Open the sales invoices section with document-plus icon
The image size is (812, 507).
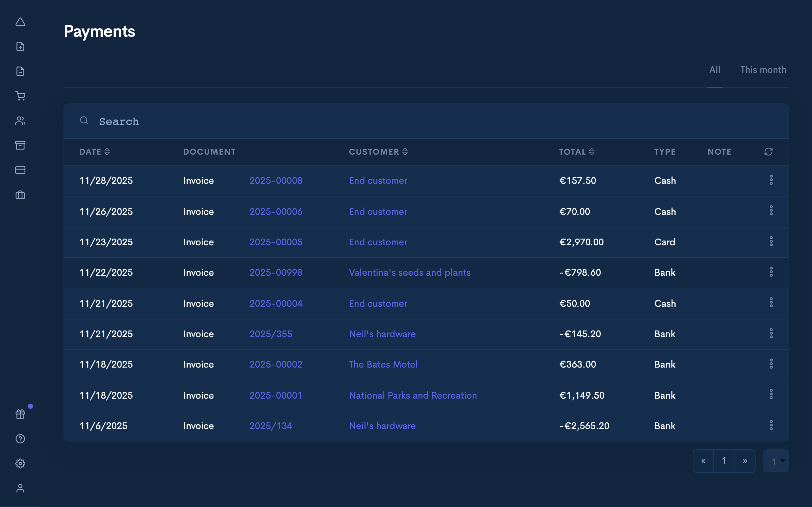(x=21, y=46)
